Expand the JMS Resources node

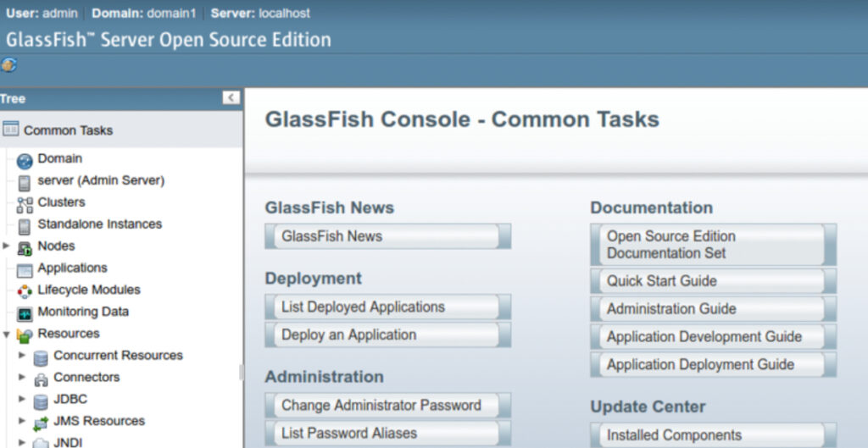(22, 421)
